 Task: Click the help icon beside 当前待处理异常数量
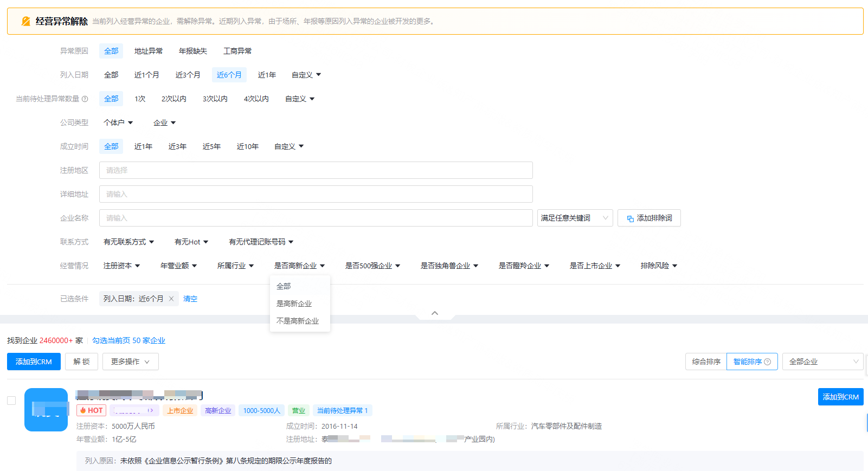click(85, 99)
